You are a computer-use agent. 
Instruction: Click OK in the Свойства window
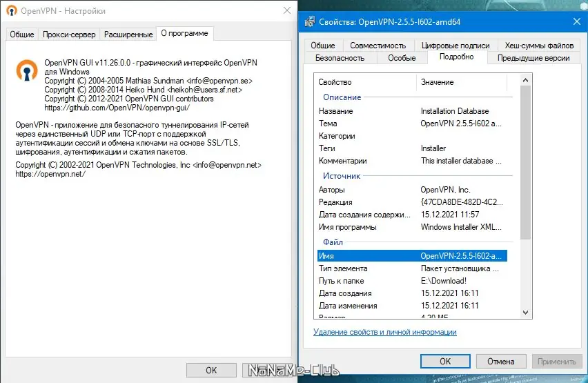[445, 361]
